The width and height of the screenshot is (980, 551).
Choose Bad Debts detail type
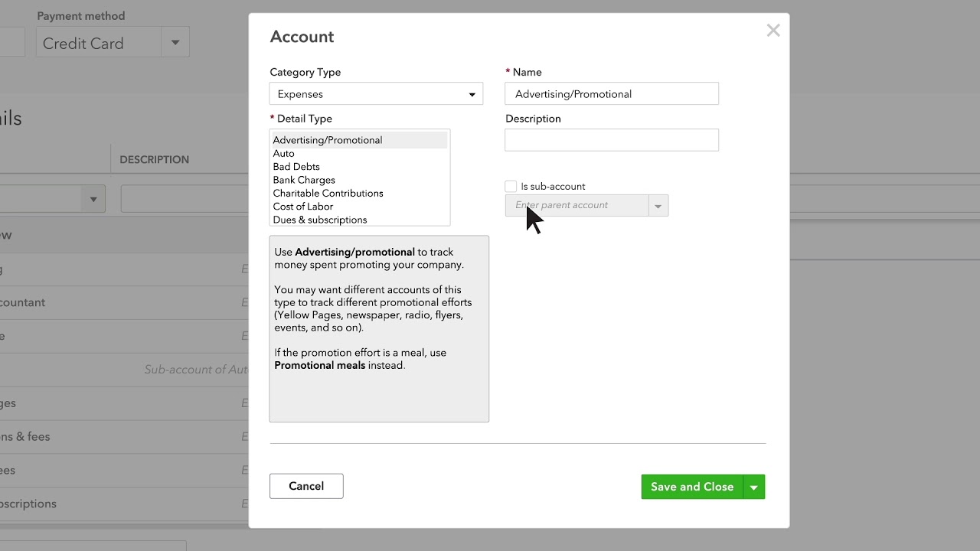tap(296, 167)
